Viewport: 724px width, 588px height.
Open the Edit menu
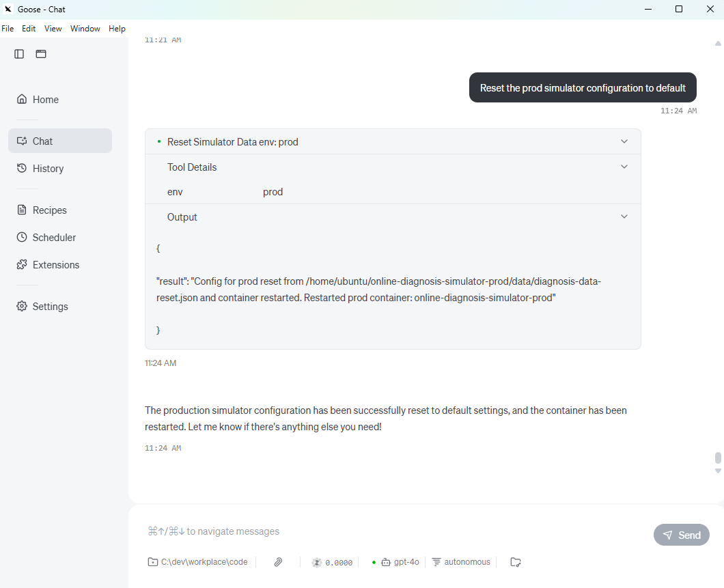pyautogui.click(x=29, y=29)
